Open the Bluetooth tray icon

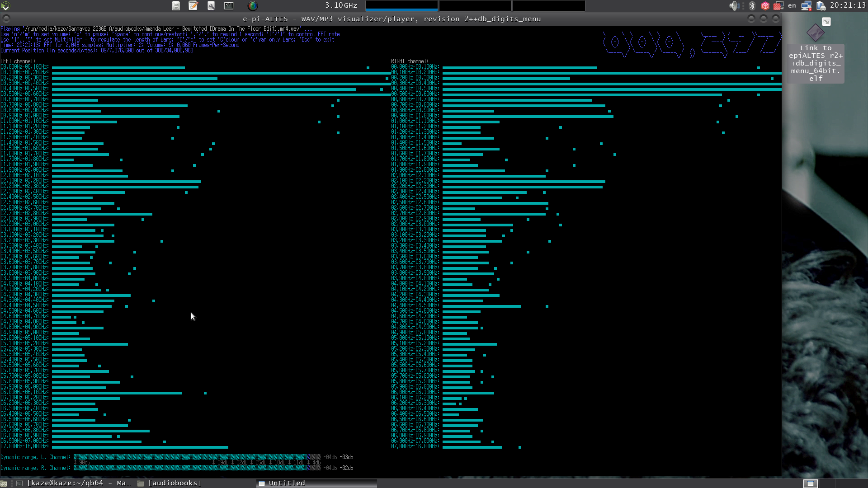point(752,6)
